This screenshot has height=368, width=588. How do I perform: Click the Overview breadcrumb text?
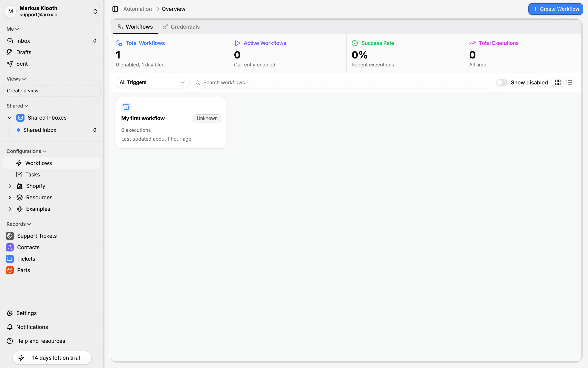click(174, 9)
